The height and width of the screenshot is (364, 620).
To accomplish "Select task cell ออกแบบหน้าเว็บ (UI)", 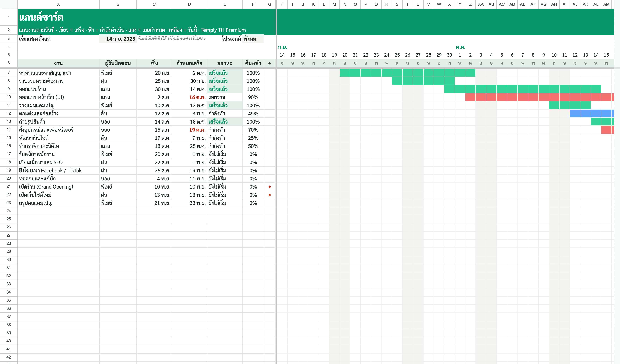I will click(58, 97).
